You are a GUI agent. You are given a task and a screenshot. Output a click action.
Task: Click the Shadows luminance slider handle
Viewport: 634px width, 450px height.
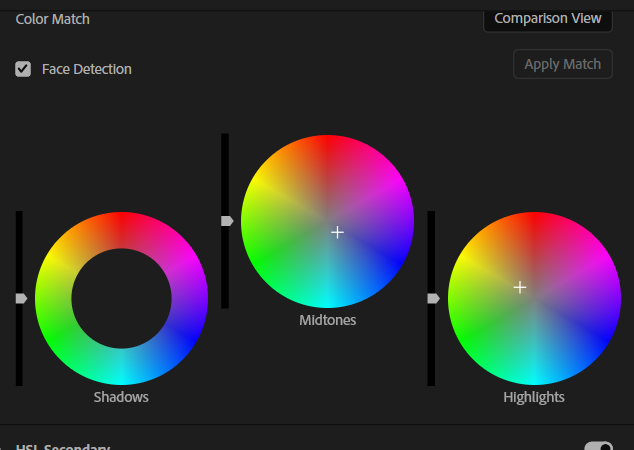(21, 298)
